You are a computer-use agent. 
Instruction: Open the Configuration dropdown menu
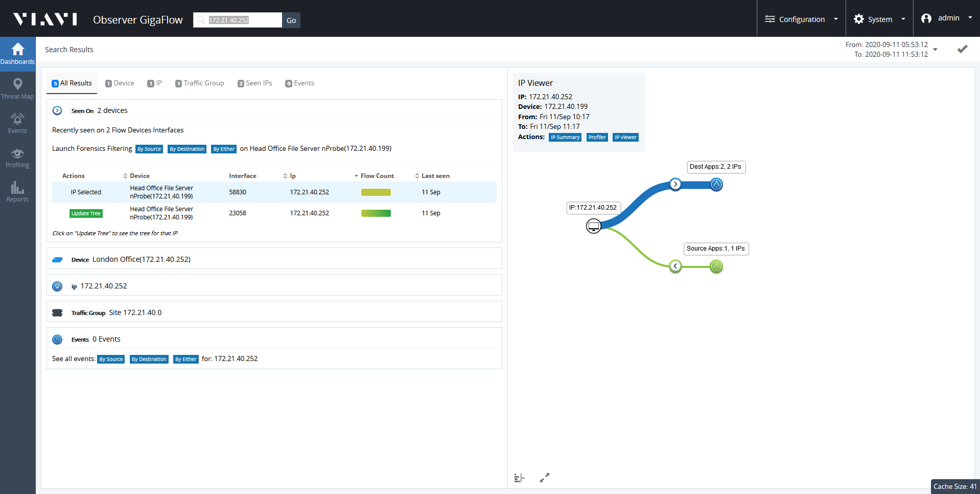coord(801,19)
